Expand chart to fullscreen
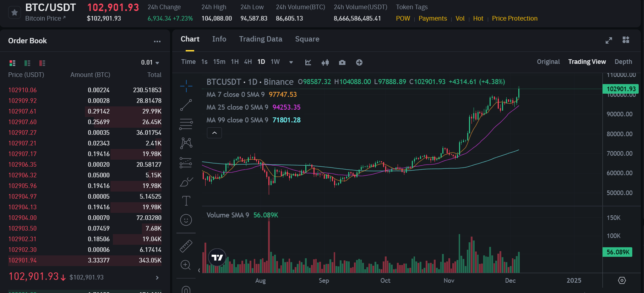Image resolution: width=644 pixels, height=293 pixels. tap(609, 40)
